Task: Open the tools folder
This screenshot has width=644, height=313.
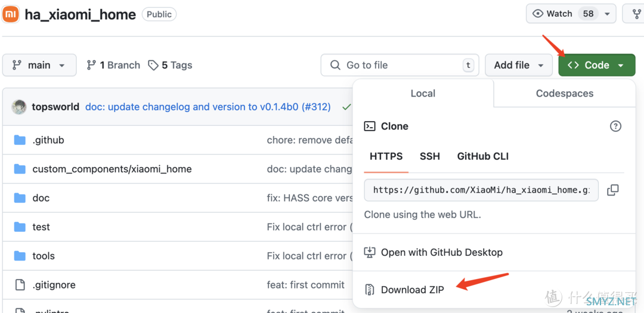Action: 44,256
